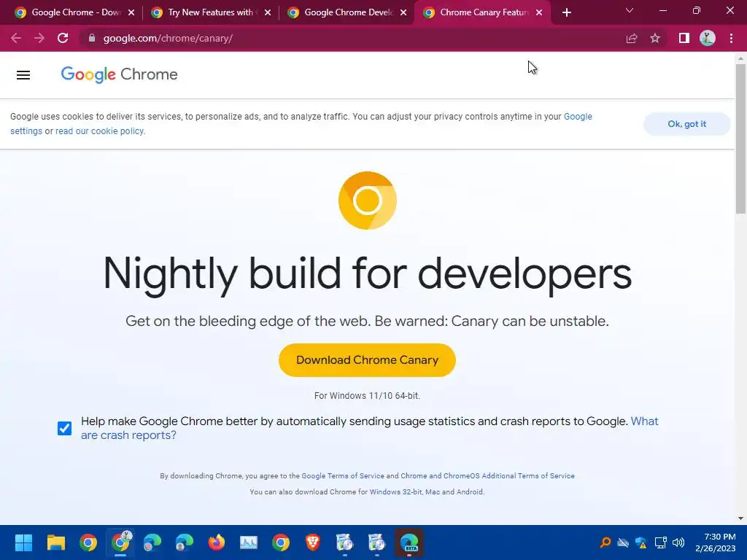The image size is (747, 560).
Task: Click the 'Nightly build for developers' heading
Action: pyautogui.click(x=368, y=273)
